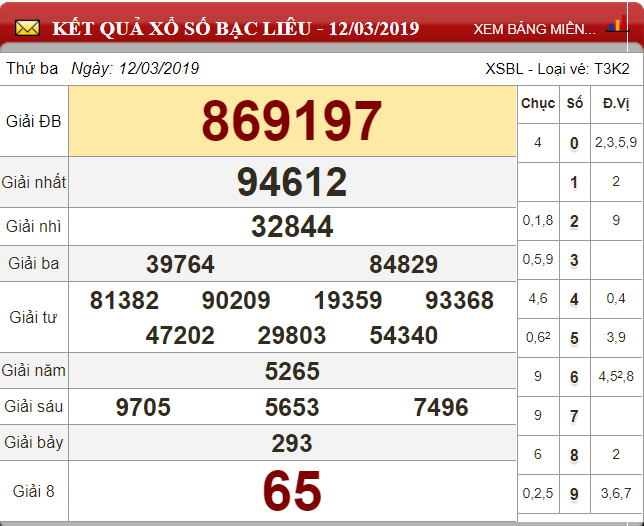Click digit 4 in the Số column
The height and width of the screenshot is (526, 644).
coord(575,299)
